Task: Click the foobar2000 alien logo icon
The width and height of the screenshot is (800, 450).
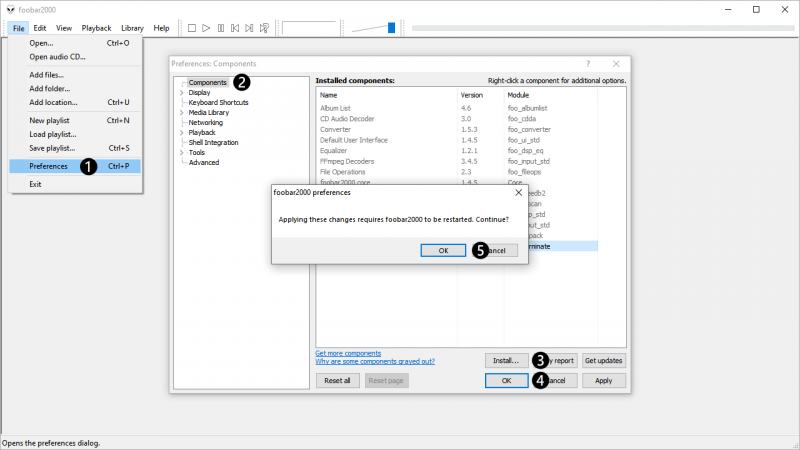Action: coord(10,9)
